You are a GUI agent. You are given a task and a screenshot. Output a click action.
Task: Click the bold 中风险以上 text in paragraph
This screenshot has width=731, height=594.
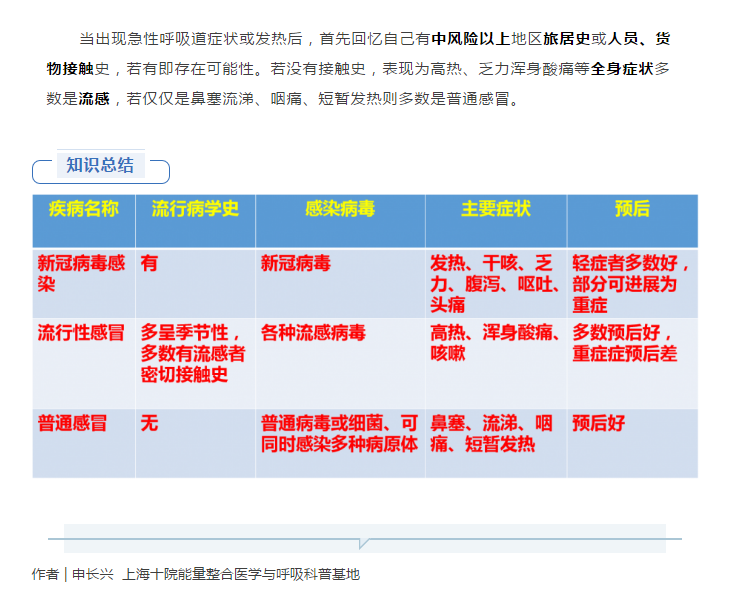pos(471,39)
